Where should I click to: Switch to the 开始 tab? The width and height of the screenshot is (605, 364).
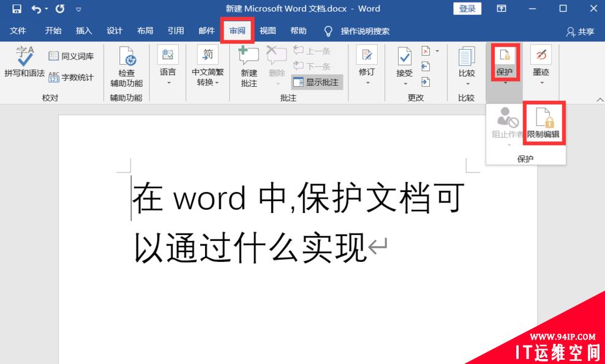pyautogui.click(x=53, y=31)
